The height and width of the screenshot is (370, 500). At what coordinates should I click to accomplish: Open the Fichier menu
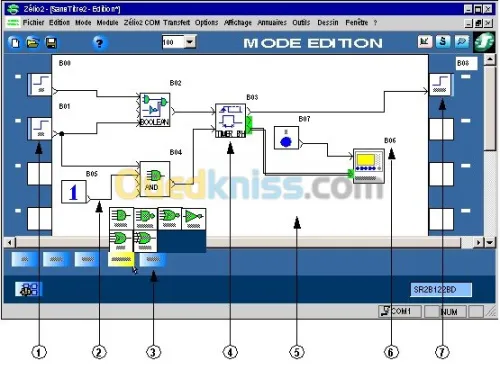pyautogui.click(x=33, y=23)
